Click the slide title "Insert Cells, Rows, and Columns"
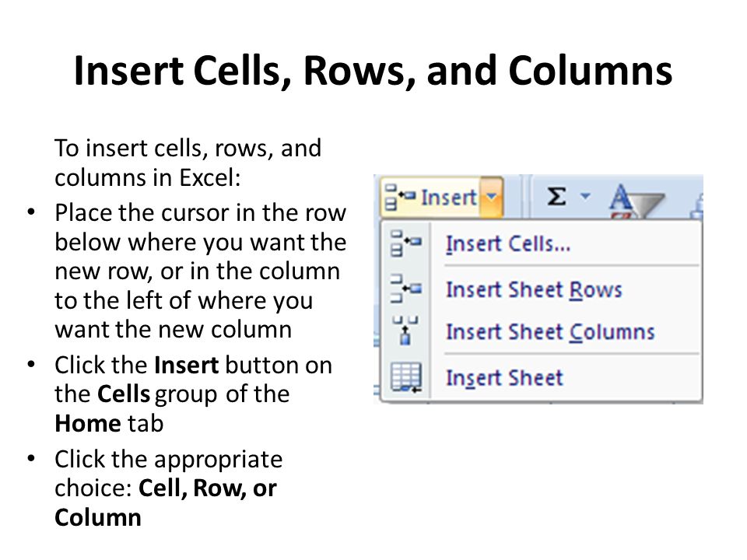This screenshot has height=560, width=747. click(373, 71)
